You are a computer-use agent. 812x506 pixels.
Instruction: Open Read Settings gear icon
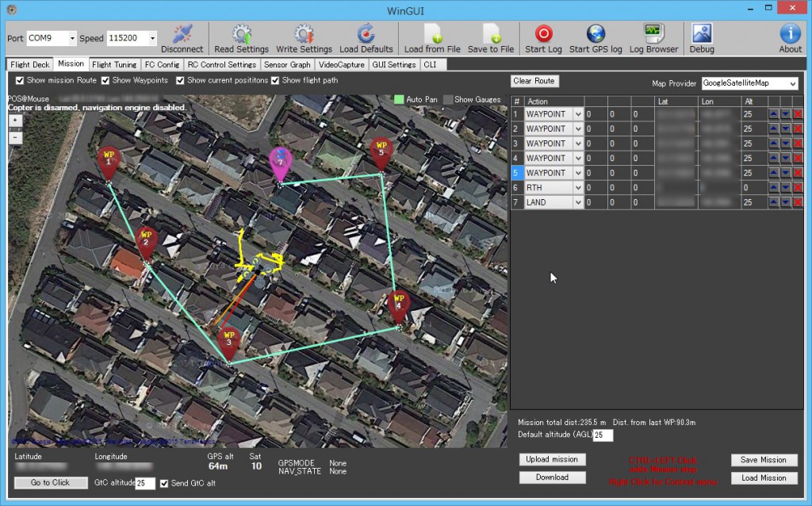[x=241, y=33]
